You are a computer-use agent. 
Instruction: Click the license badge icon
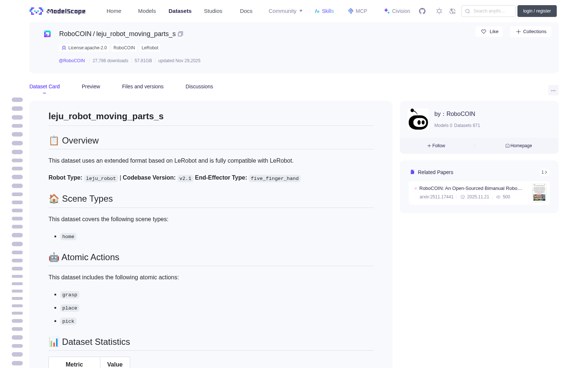pos(64,48)
